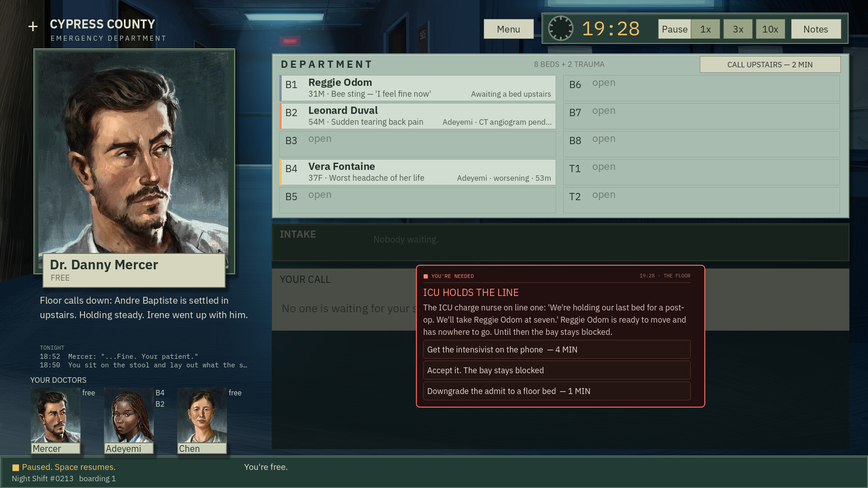Click the 'Paused. Space resumes.' status
This screenshot has height=488, width=868.
(69, 467)
